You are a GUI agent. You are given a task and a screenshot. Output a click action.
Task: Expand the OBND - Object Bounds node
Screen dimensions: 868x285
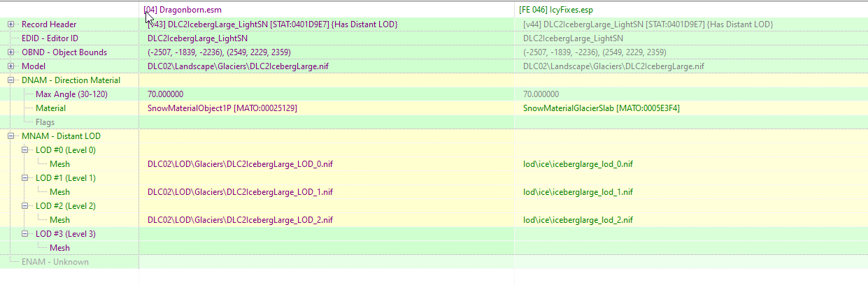click(x=11, y=52)
